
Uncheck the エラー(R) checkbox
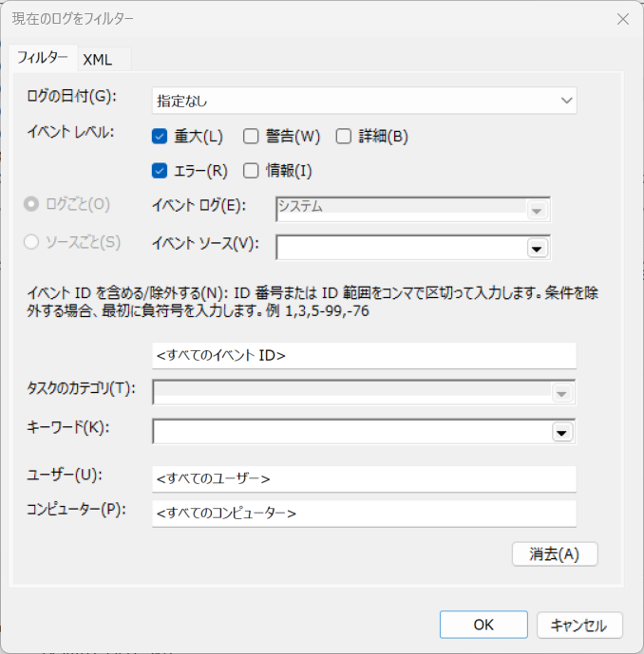[x=160, y=171]
